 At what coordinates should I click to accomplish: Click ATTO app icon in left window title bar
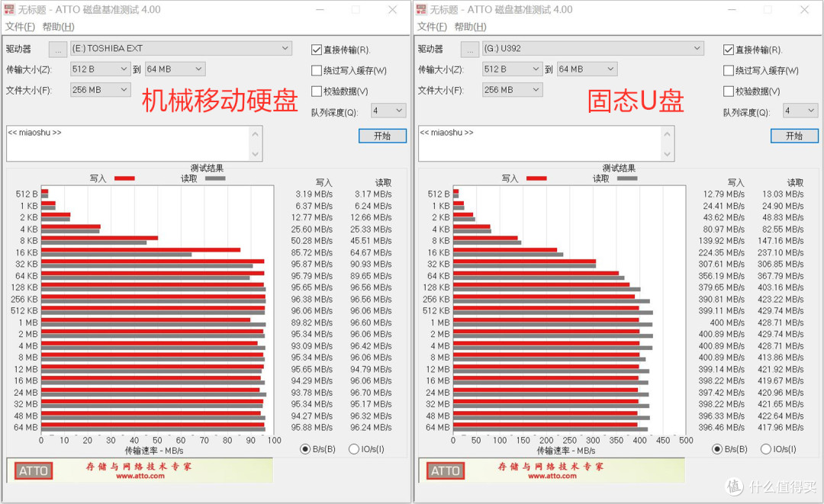(x=9, y=9)
